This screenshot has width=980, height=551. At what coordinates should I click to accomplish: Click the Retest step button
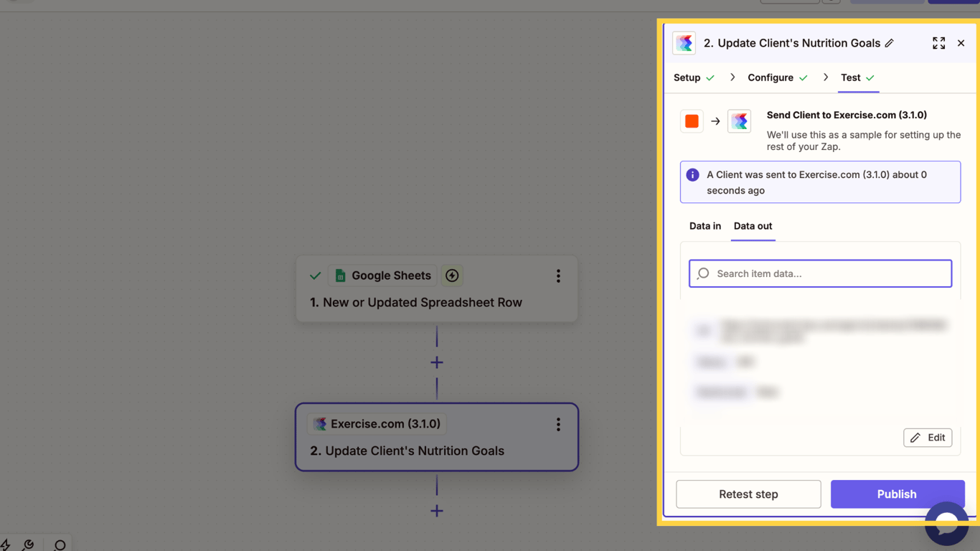tap(748, 494)
